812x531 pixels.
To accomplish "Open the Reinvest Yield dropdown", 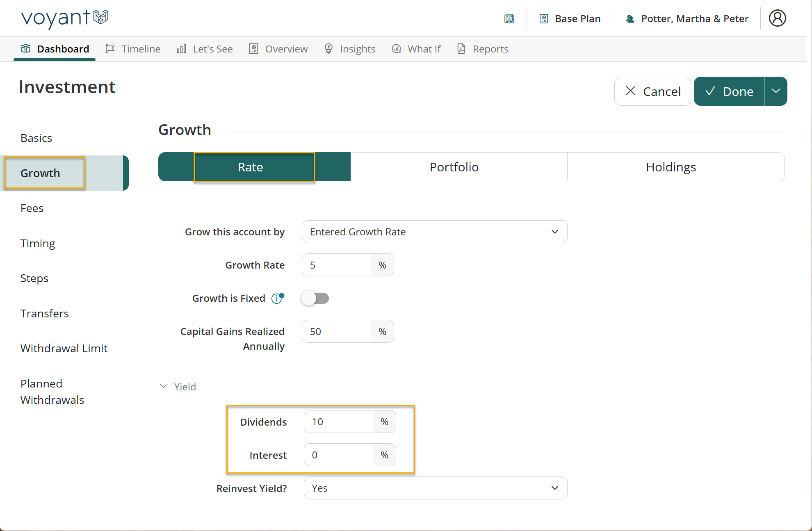I will tap(435, 488).
